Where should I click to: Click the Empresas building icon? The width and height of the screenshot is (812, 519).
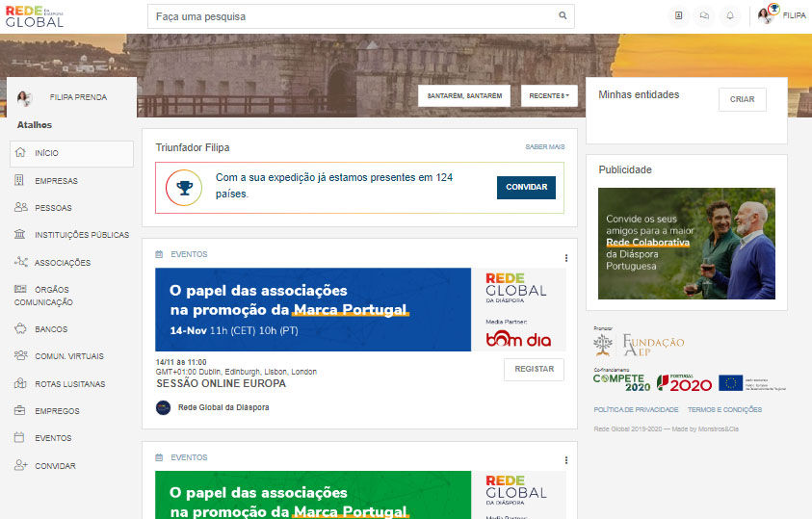pyautogui.click(x=19, y=180)
